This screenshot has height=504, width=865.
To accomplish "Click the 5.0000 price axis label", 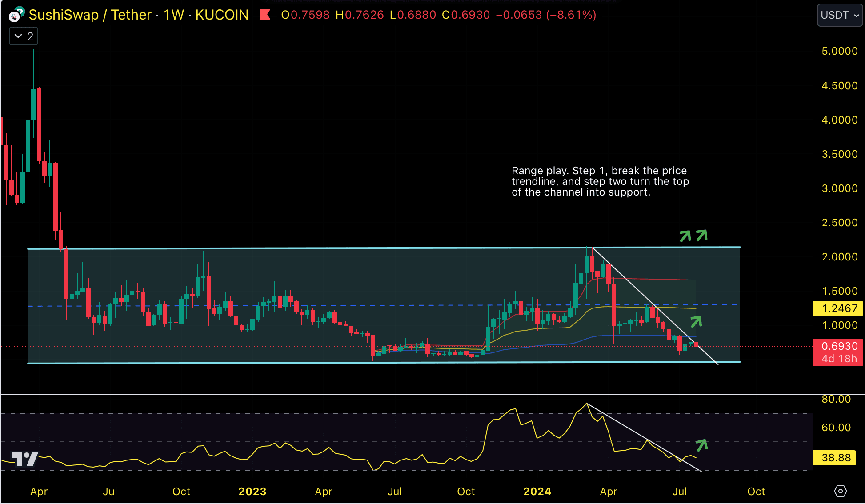I will tap(840, 51).
